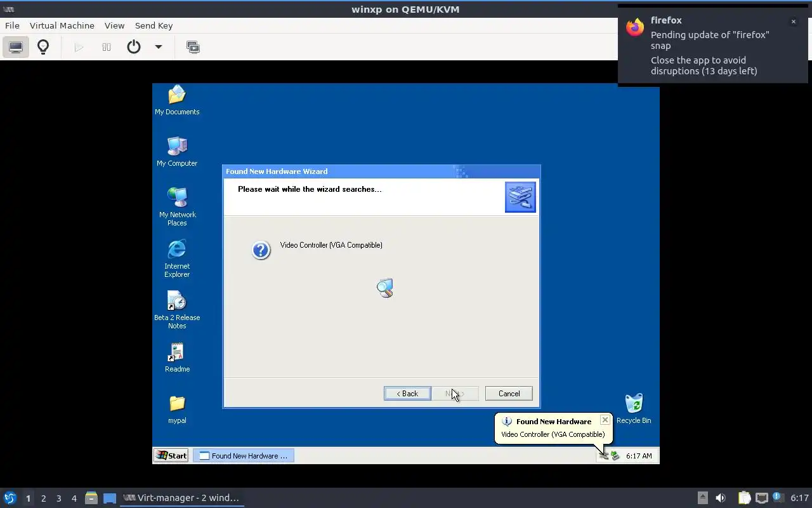This screenshot has width=812, height=508.
Task: Click the XP system tray hardware icon
Action: click(604, 455)
